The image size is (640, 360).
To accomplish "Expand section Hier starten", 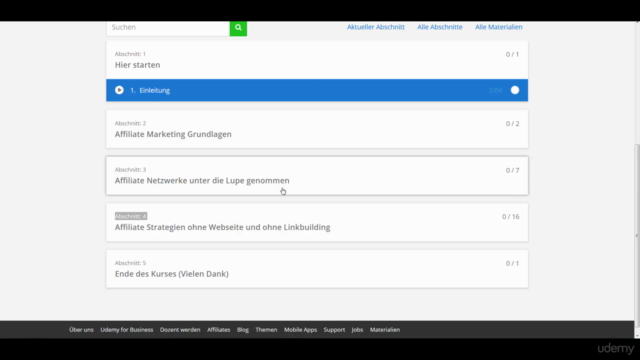I will pos(317,60).
